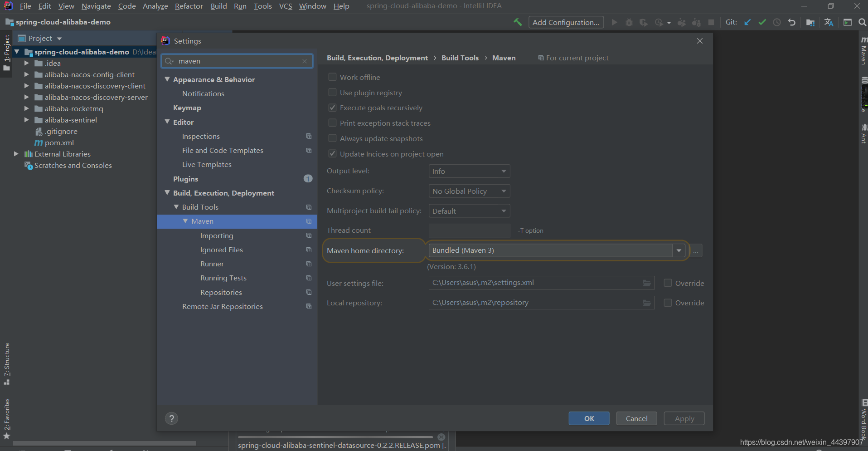Collapse Build, Execution, Deployment settings group
Screen dimensions: 868x451
point(167,193)
